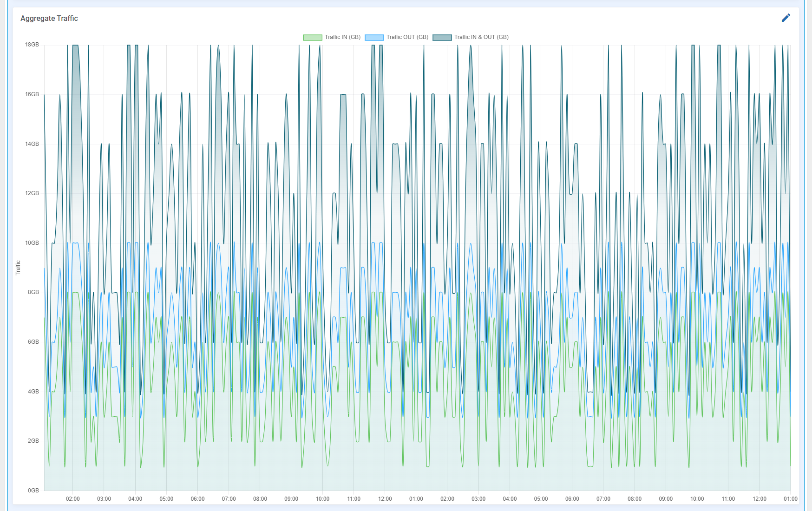The height and width of the screenshot is (511, 812).
Task: Click the first 02:00 x-axis tick label
Action: [73, 499]
